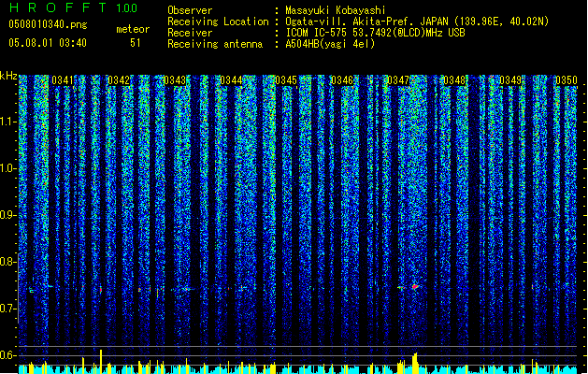The image size is (588, 374).
Task: Click the meteor count 51
Action: [x=136, y=43]
